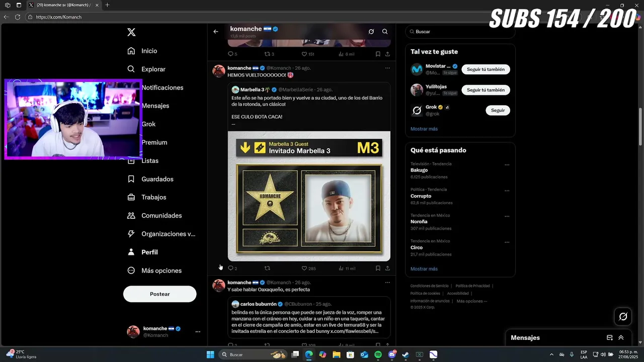
Task: Click Mostrar más under Tal vez te guste
Action: click(424, 129)
